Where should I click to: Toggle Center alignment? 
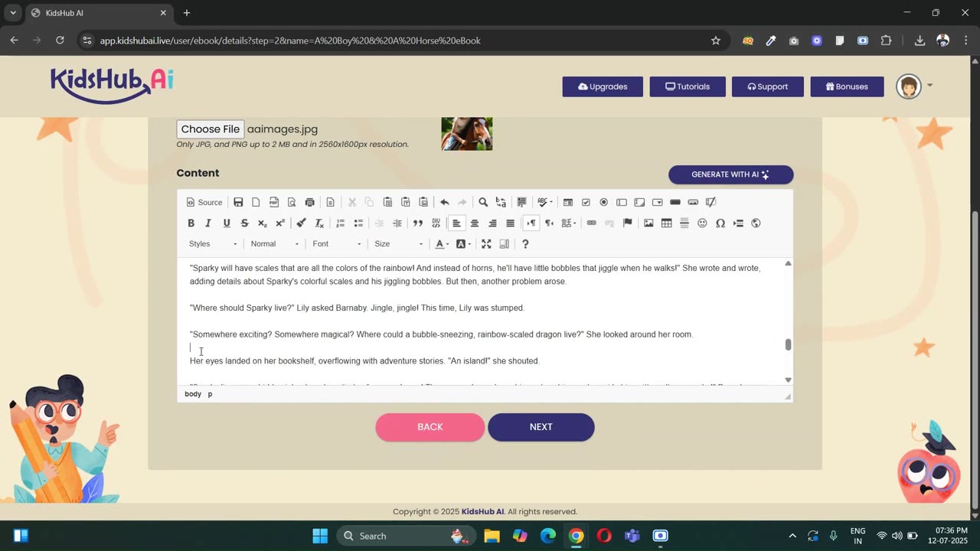coord(474,223)
